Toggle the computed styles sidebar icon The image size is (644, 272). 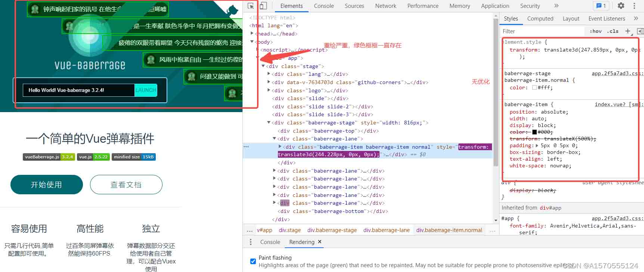[x=640, y=31]
